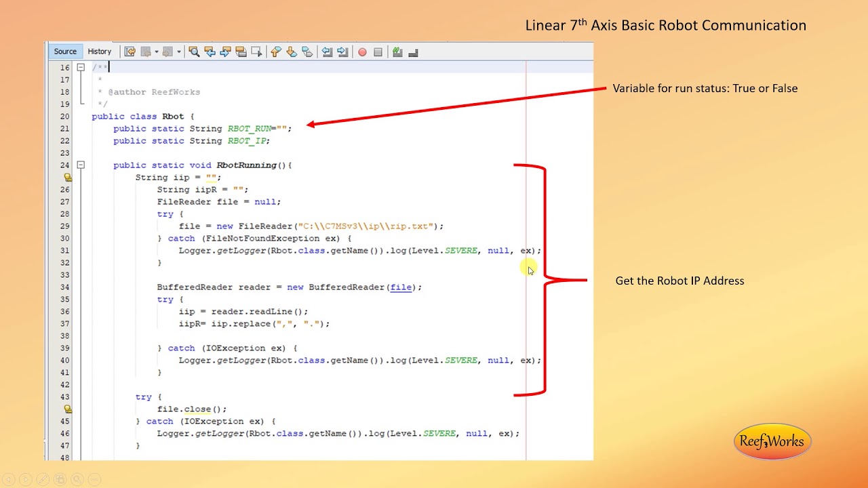The height and width of the screenshot is (488, 868).
Task: Click the Find Selection magnifier icon
Action: (x=194, y=52)
